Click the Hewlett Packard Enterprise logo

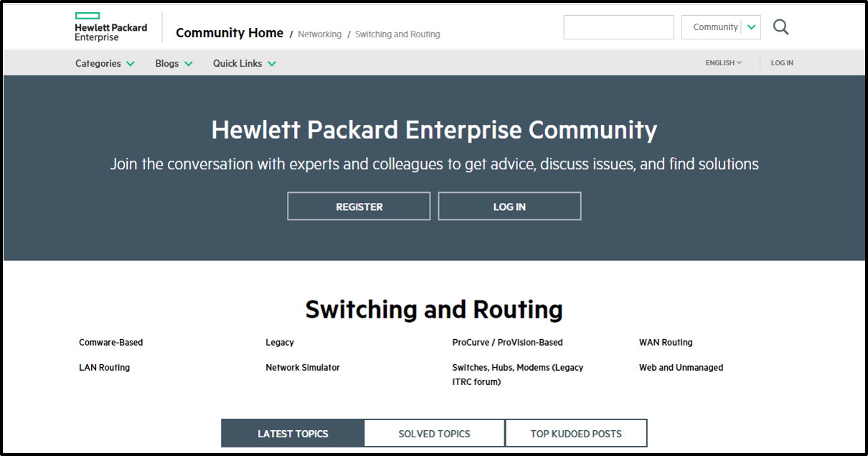click(110, 27)
